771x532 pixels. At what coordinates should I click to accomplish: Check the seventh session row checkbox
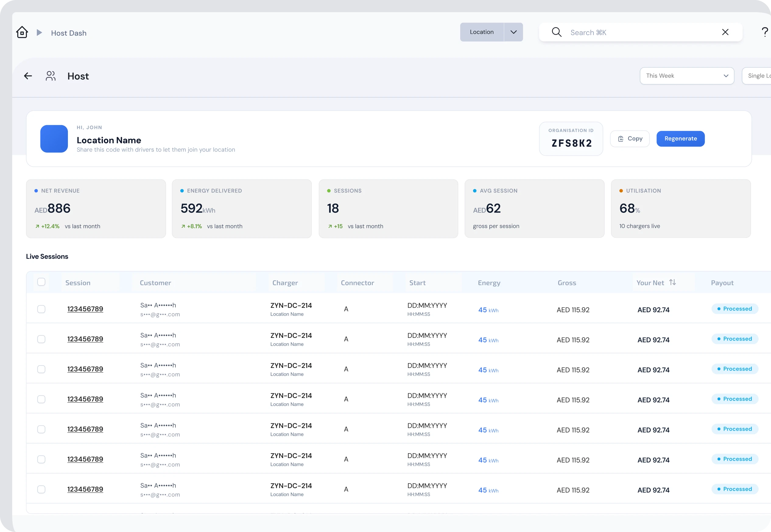point(41,489)
